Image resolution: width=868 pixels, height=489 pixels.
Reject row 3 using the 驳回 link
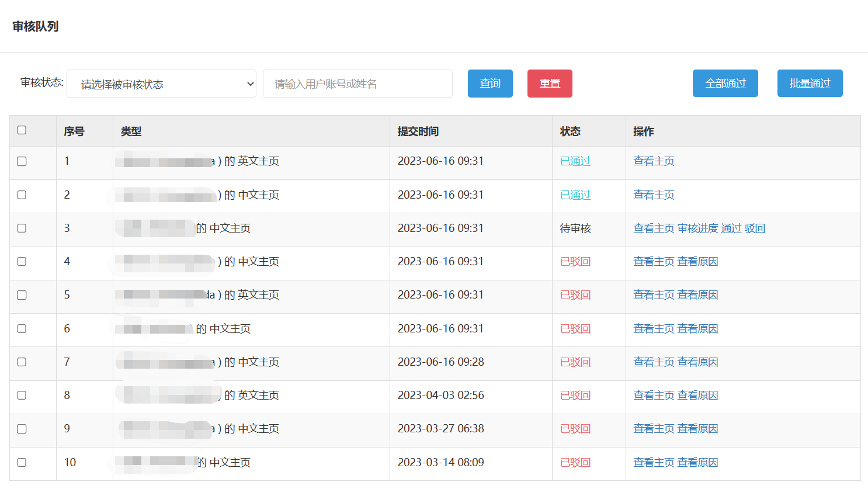(x=755, y=228)
